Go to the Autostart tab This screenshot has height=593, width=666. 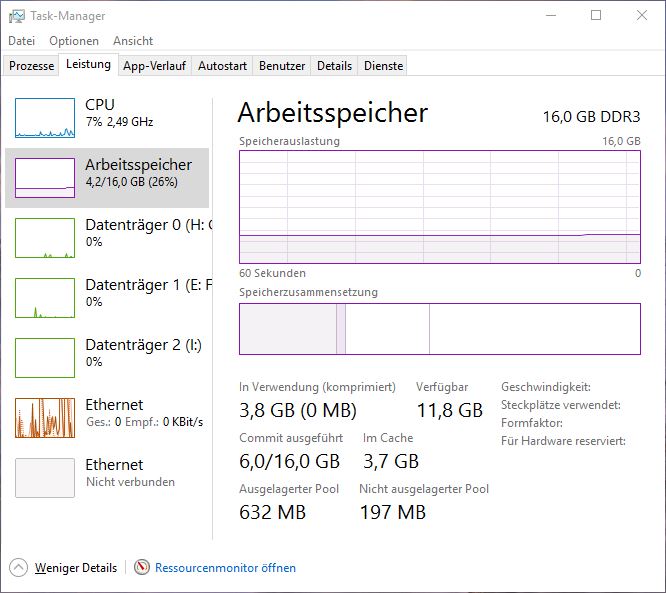(222, 66)
